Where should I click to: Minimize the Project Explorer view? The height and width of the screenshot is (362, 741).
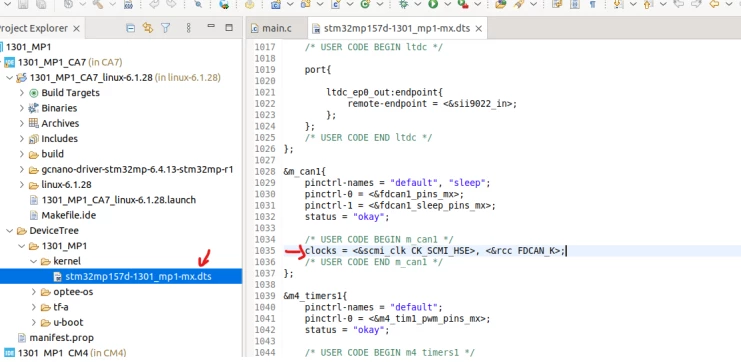pyautogui.click(x=211, y=26)
